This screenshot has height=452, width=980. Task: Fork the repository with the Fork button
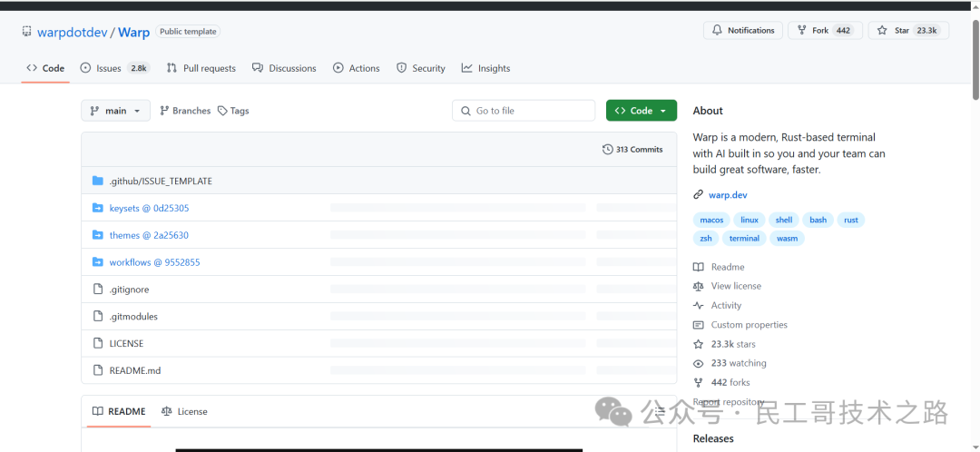tap(825, 30)
